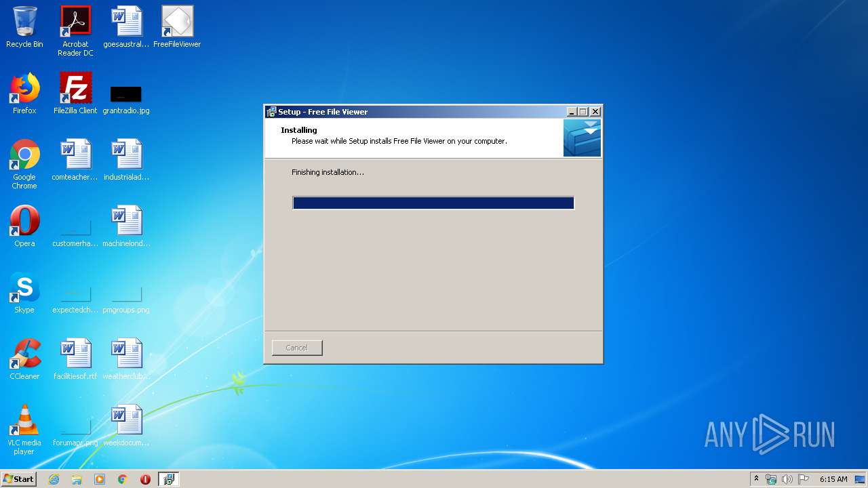Launch CCleaner desktop shortcut
The height and width of the screenshot is (488, 868).
pyautogui.click(x=24, y=359)
